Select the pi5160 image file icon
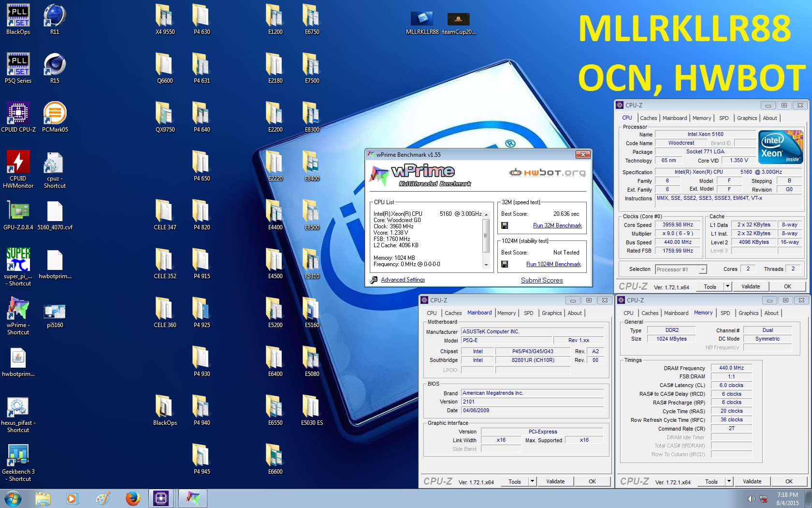812x508 pixels. [x=55, y=311]
